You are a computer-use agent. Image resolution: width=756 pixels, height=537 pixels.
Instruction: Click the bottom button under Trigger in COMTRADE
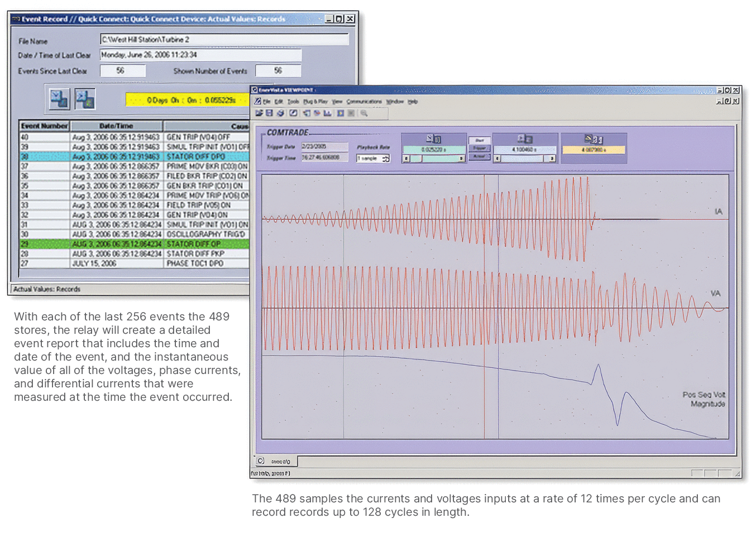pyautogui.click(x=480, y=157)
